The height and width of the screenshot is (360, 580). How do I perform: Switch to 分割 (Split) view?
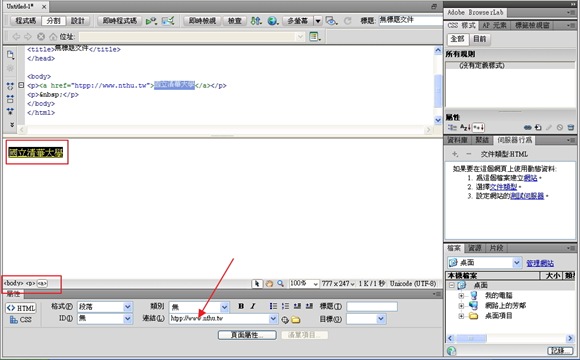click(x=53, y=21)
